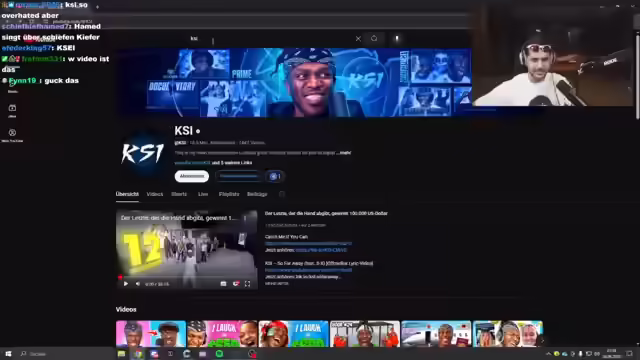Enter fullscreen on featured video

pos(247,284)
